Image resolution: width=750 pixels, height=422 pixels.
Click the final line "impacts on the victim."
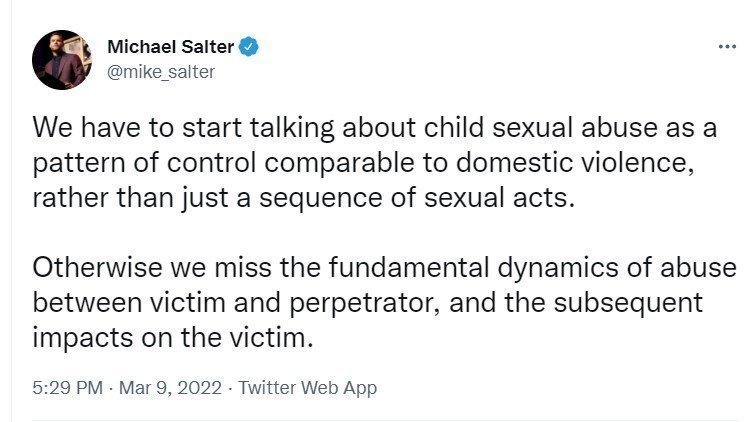(173, 336)
